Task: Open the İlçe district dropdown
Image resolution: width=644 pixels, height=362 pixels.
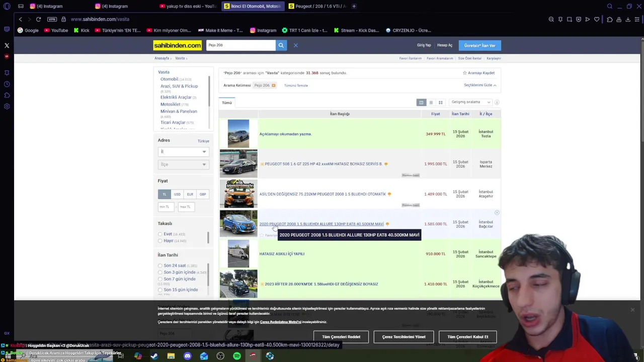Action: (183, 164)
